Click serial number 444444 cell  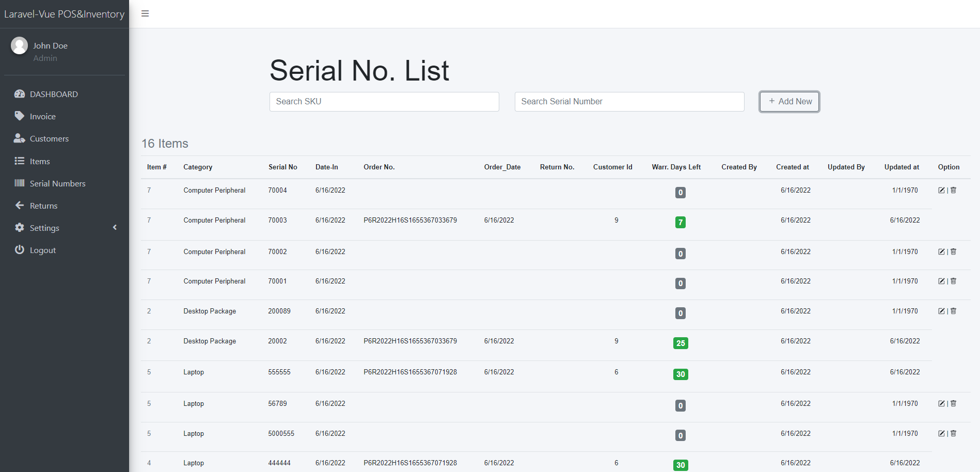click(279, 463)
